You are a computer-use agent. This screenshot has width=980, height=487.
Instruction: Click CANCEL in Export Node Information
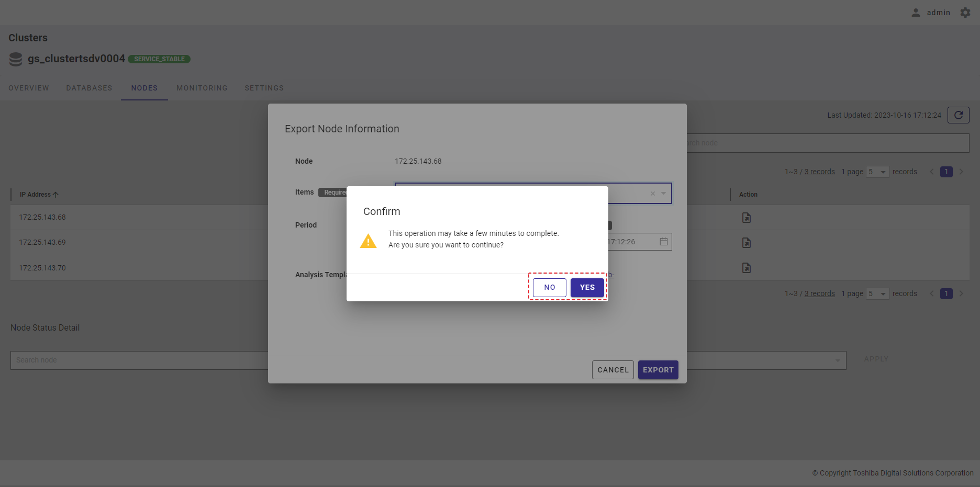[612, 370]
